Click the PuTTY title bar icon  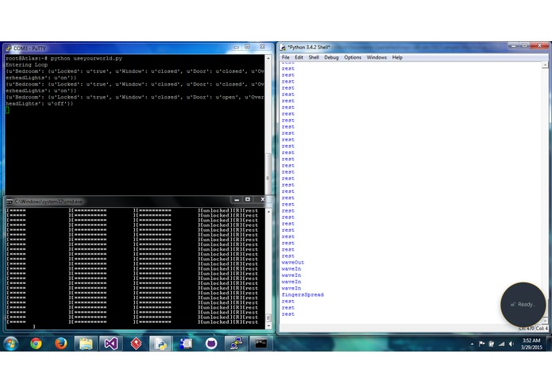(x=9, y=48)
